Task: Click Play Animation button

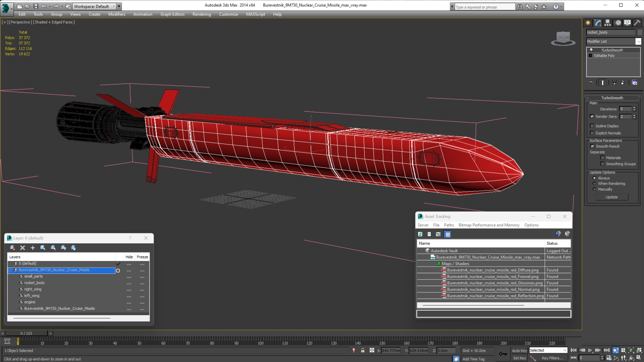Action: point(590,350)
